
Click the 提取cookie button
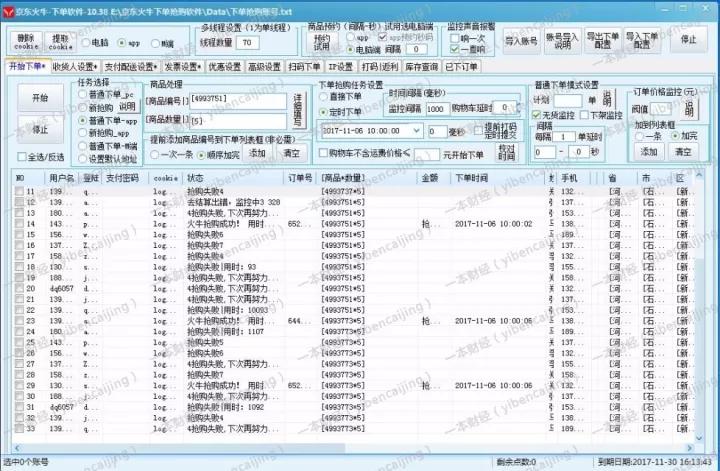tap(61, 42)
